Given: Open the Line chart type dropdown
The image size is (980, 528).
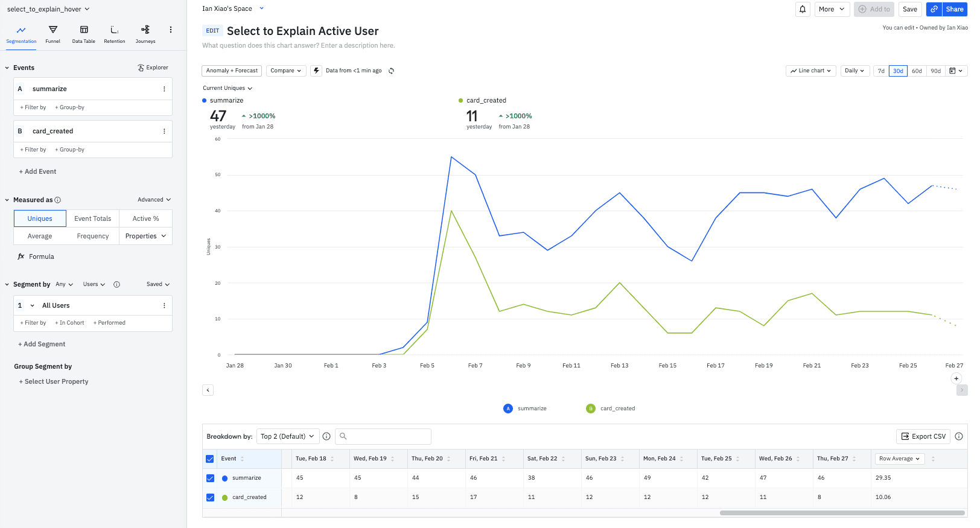Looking at the screenshot, I should (x=811, y=71).
